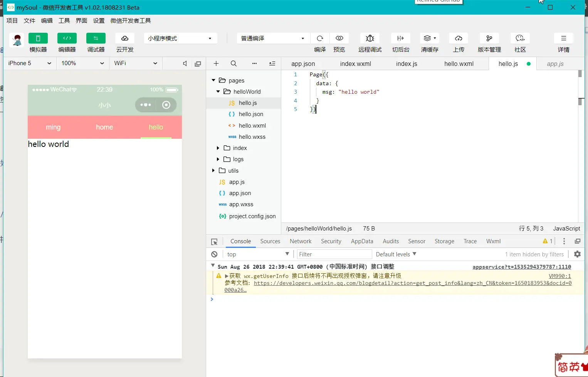Collapse the 接口调整 console group
This screenshot has width=588, height=377.
[213, 266]
